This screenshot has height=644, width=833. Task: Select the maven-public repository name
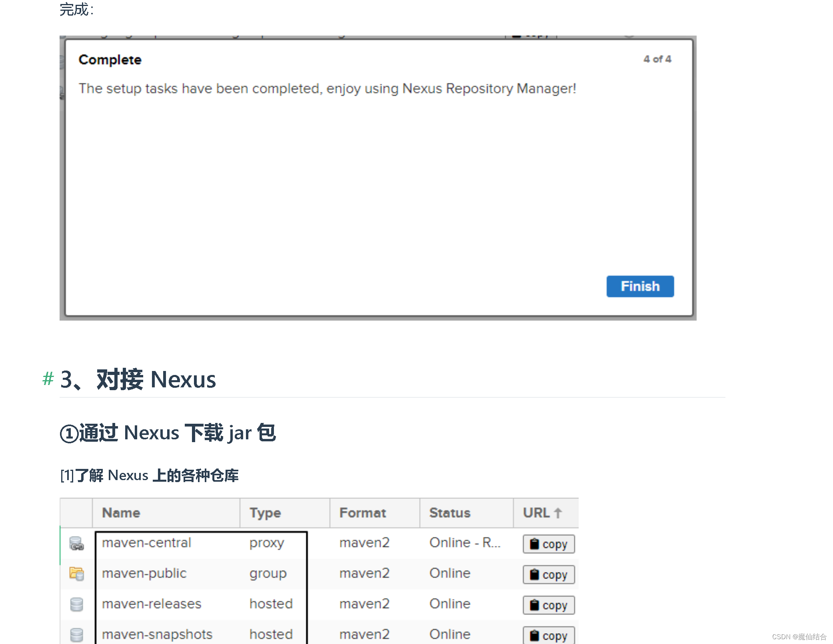coord(144,573)
